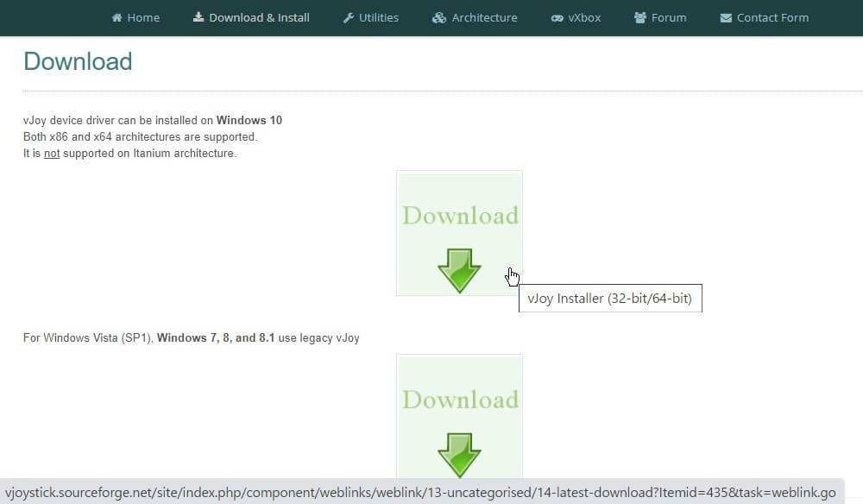The height and width of the screenshot is (504, 863).
Task: Click the cubes icon beside Architecture
Action: tap(439, 17)
